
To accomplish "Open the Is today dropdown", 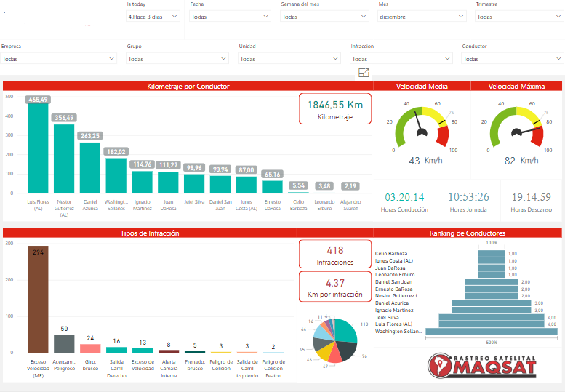I will (154, 17).
